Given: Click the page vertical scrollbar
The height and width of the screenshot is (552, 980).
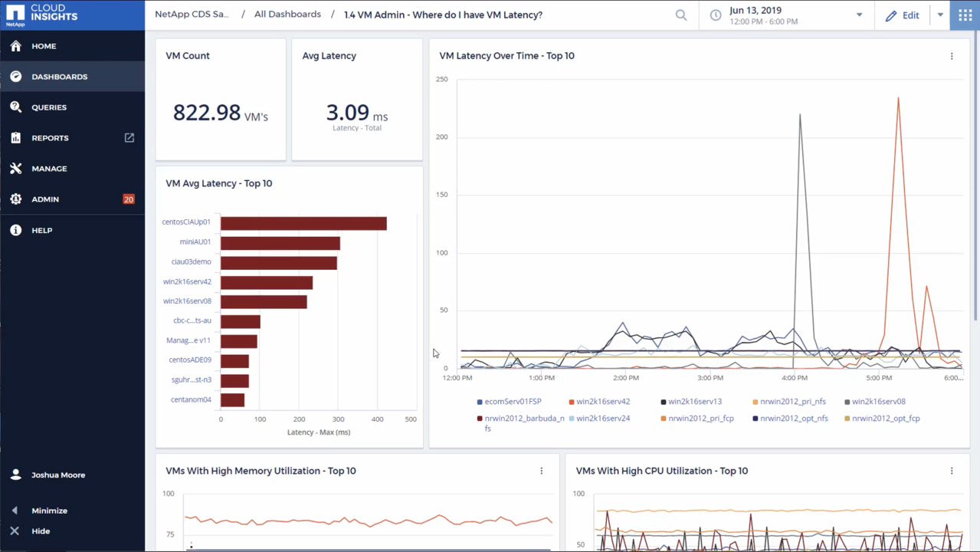Looking at the screenshot, I should click(x=975, y=176).
